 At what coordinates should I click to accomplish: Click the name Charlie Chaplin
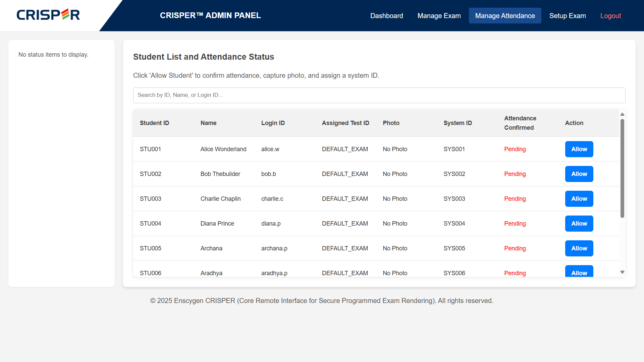220,199
